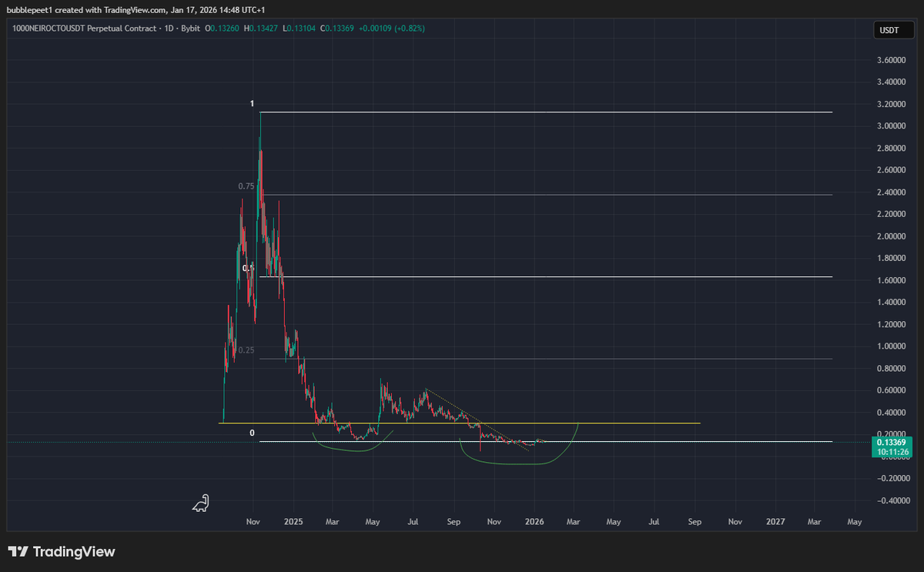The width and height of the screenshot is (924, 572).
Task: Select the Fibonacci level label '0'
Action: coord(252,433)
